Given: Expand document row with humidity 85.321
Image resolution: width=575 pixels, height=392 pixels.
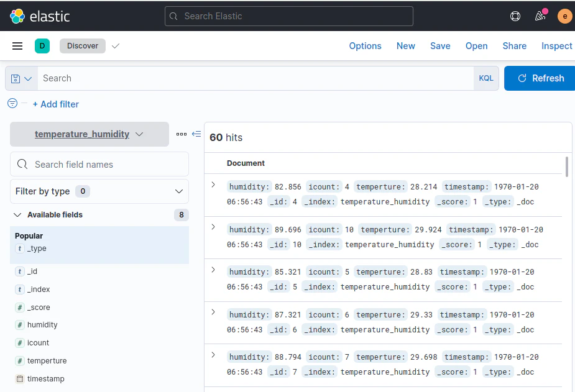Looking at the screenshot, I should (213, 270).
